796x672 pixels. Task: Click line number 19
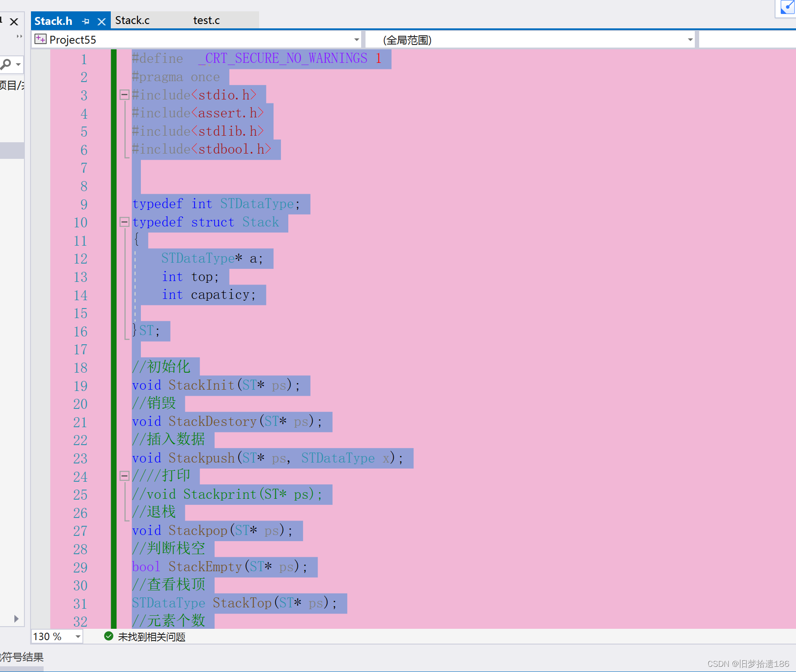80,386
